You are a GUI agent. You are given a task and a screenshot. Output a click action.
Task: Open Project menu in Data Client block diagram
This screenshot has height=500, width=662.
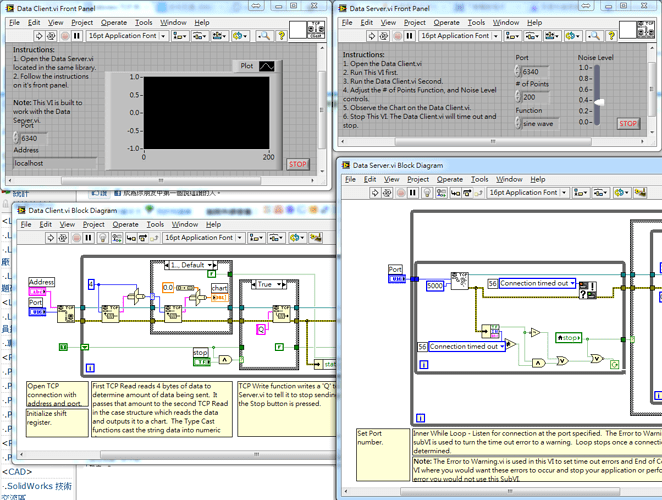click(x=93, y=224)
